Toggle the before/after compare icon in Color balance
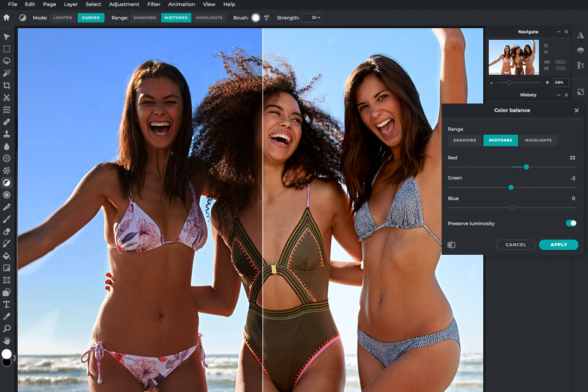The width and height of the screenshot is (588, 392). (x=451, y=244)
